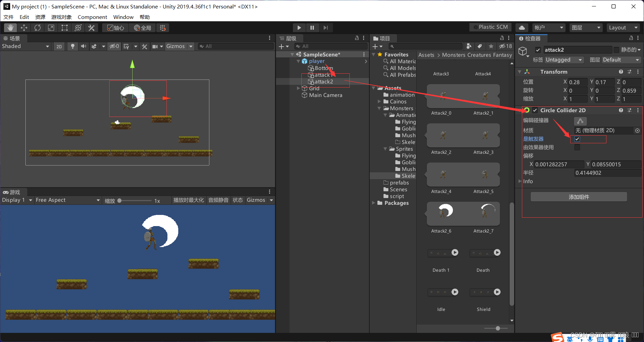Select the combined Transform tool

tap(78, 28)
